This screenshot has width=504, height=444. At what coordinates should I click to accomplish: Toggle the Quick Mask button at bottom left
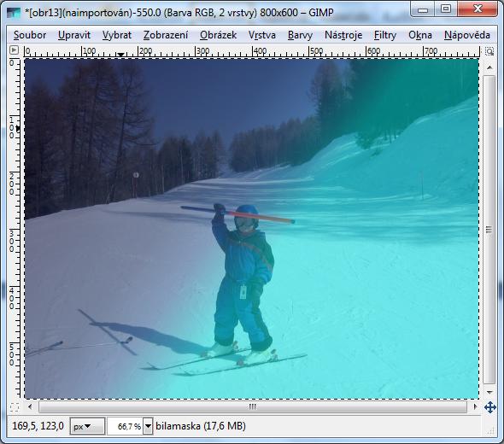coord(15,406)
